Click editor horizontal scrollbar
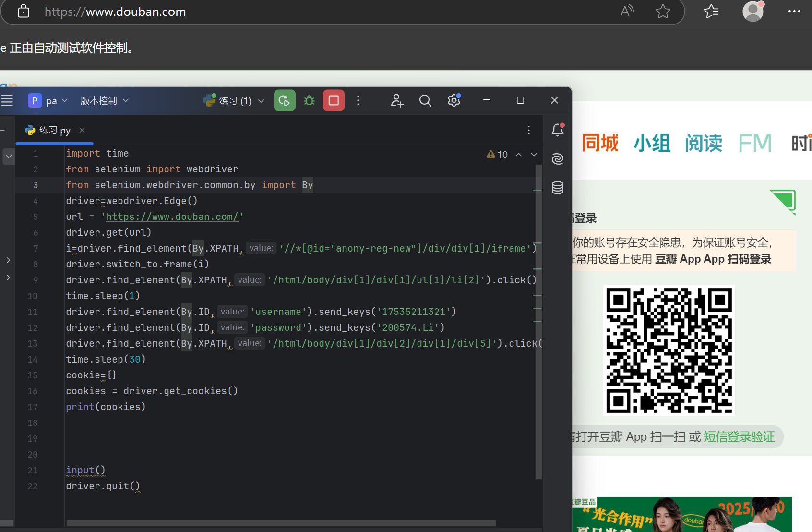Viewport: 812px width, 532px height. (x=281, y=523)
